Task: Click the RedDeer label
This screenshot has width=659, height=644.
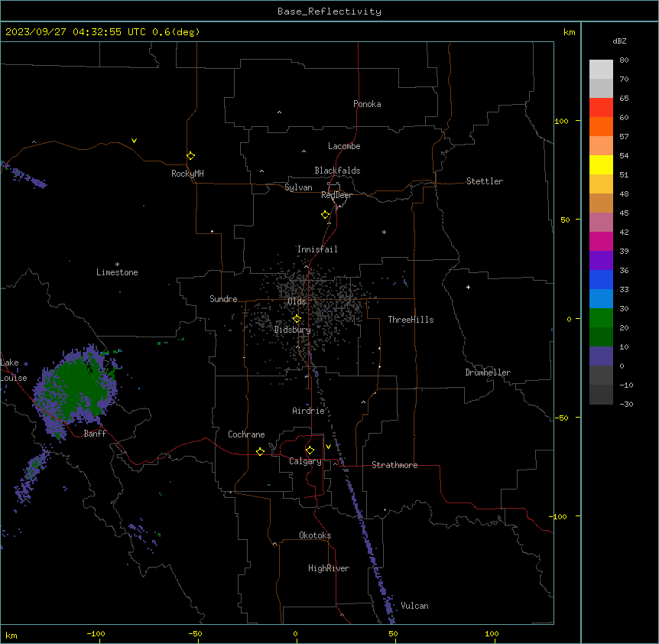Action: coord(336,195)
